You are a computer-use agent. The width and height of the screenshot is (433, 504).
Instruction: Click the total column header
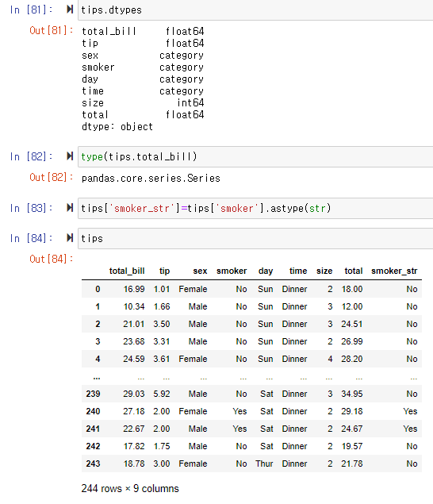click(354, 271)
